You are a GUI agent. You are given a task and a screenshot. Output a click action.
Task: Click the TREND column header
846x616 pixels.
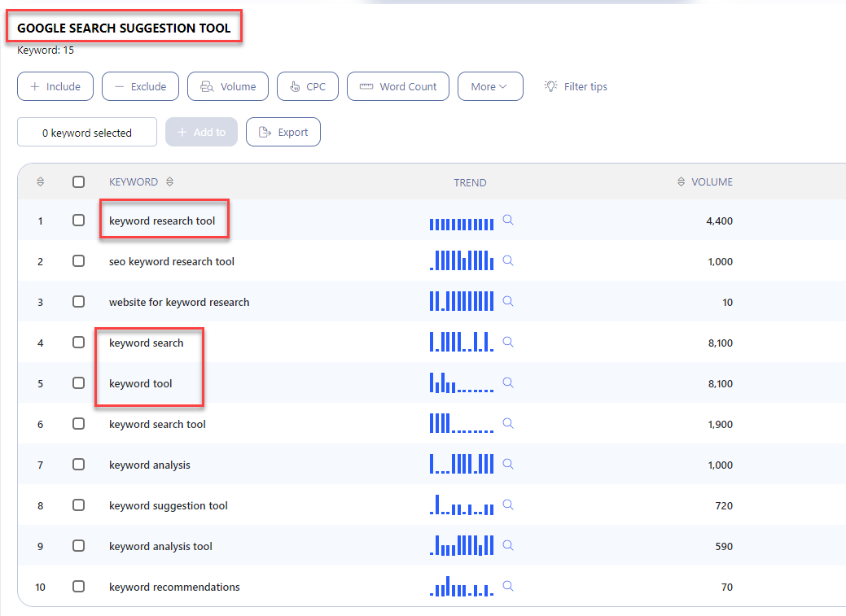point(470,183)
